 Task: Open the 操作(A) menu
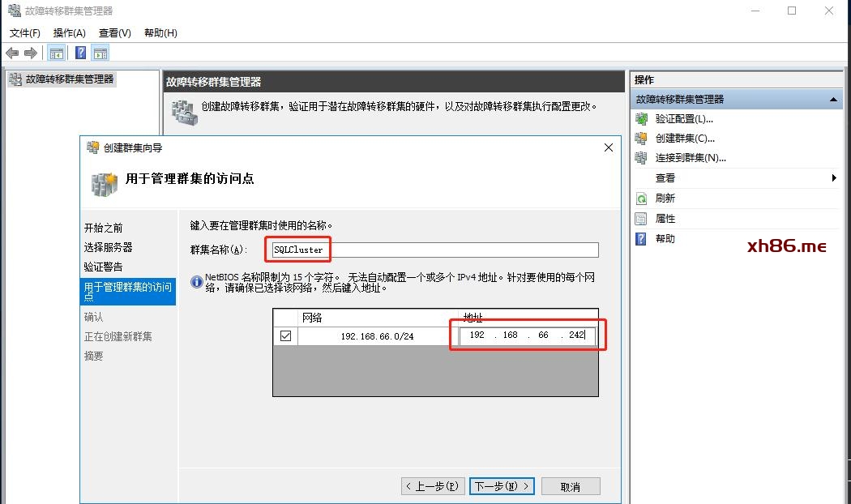pyautogui.click(x=69, y=33)
